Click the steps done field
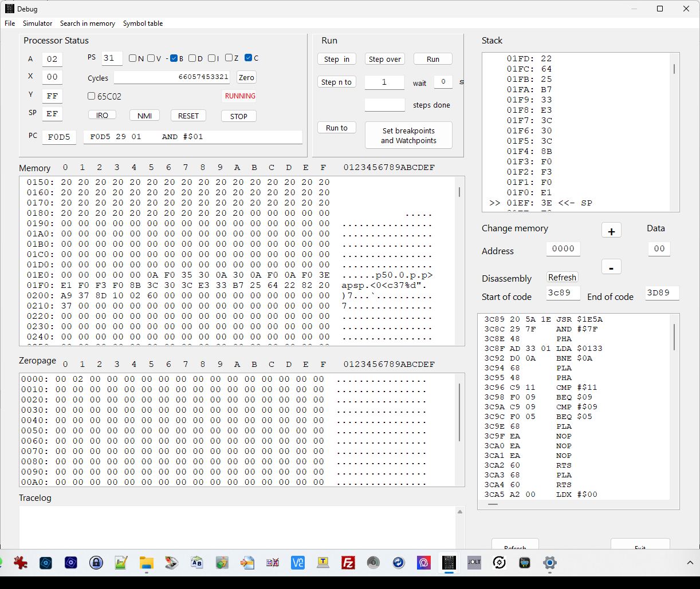This screenshot has width=700, height=589. (x=384, y=105)
